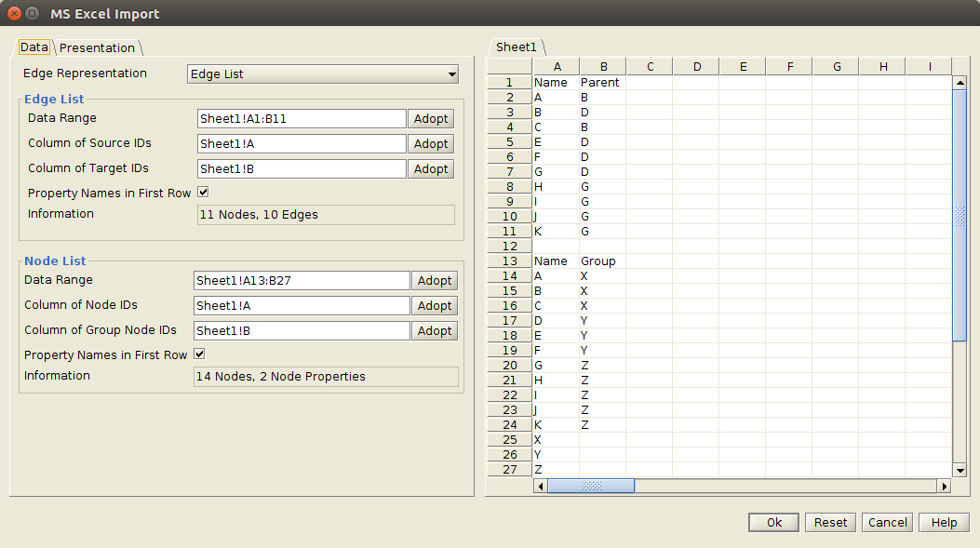Adopt the Column of Node IDs
The height and width of the screenshot is (548, 980).
(435, 305)
